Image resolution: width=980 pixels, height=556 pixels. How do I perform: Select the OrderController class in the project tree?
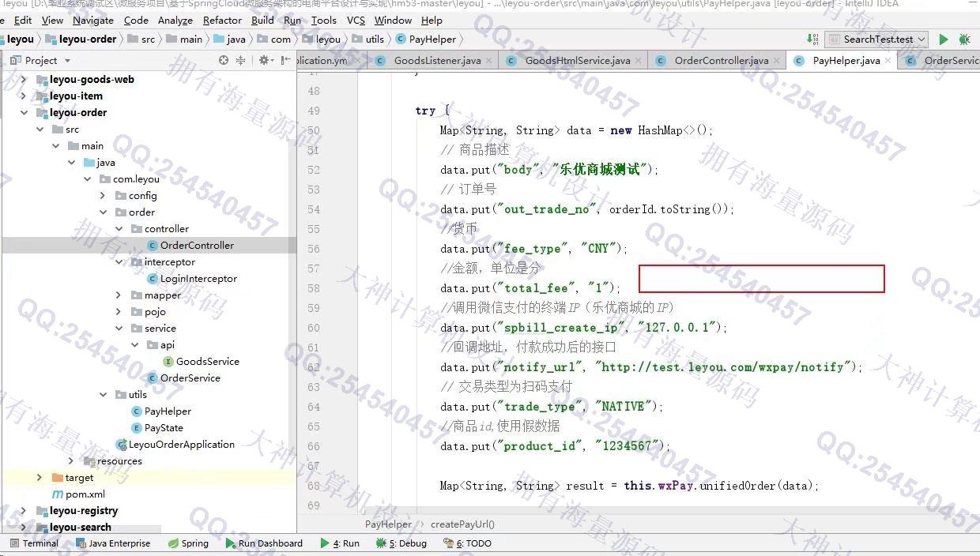coord(197,245)
